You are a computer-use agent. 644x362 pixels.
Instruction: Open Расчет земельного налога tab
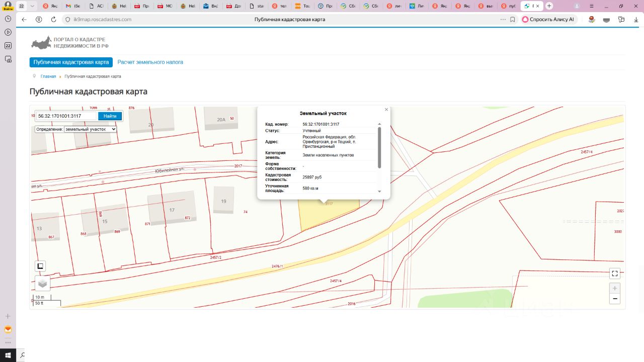coord(150,62)
